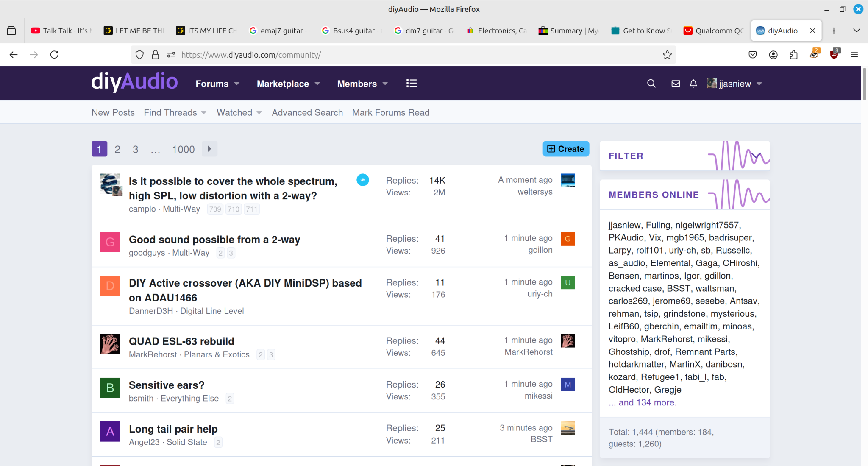The height and width of the screenshot is (466, 868).
Task: List all tabs dropdown arrow
Action: tap(856, 31)
